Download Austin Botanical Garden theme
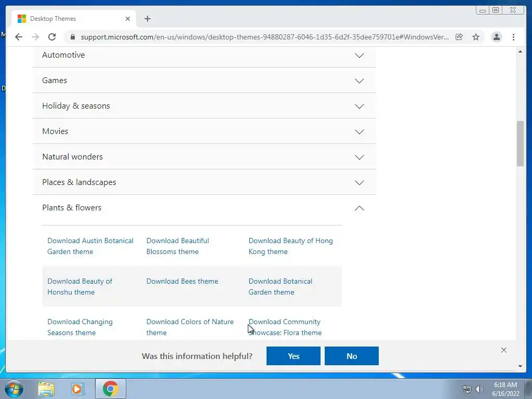Viewport: 532px width, 399px height. 90,246
